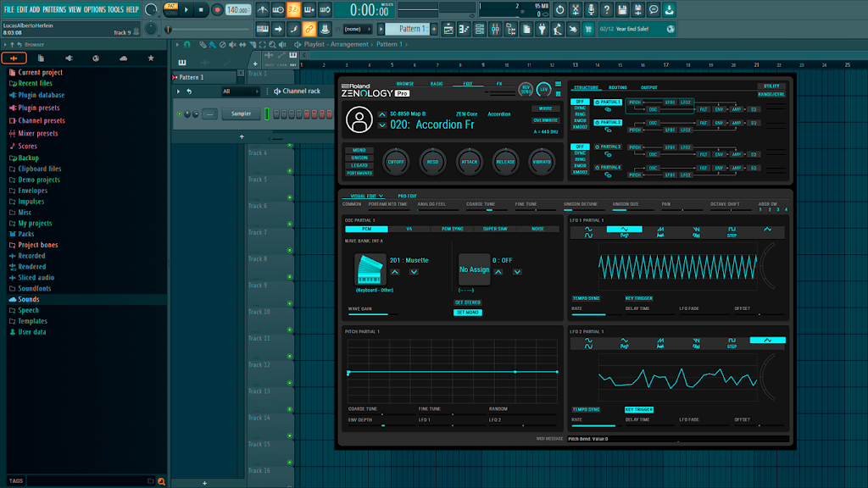Click the CUTOFF knob
This screenshot has height=488, width=868.
(396, 162)
